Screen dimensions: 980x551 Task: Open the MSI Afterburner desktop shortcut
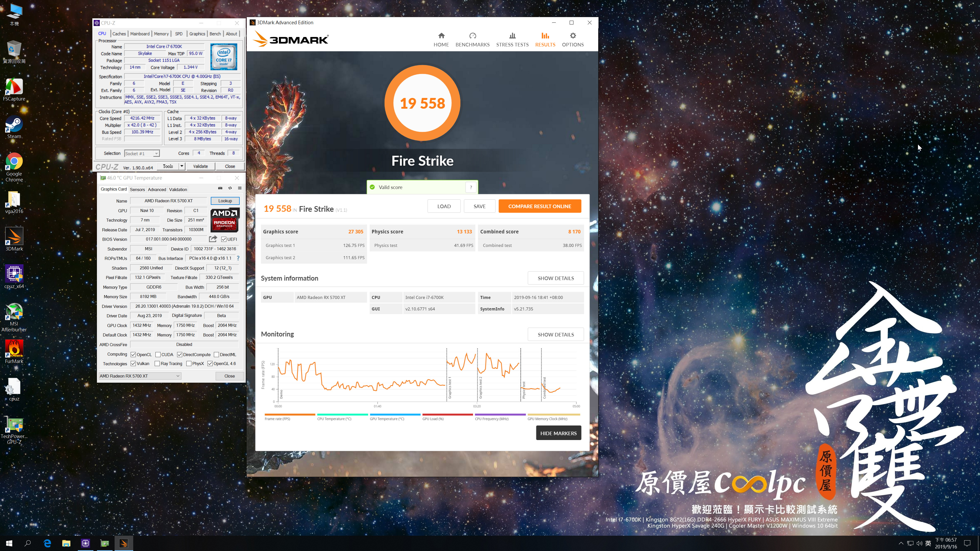pos(14,317)
